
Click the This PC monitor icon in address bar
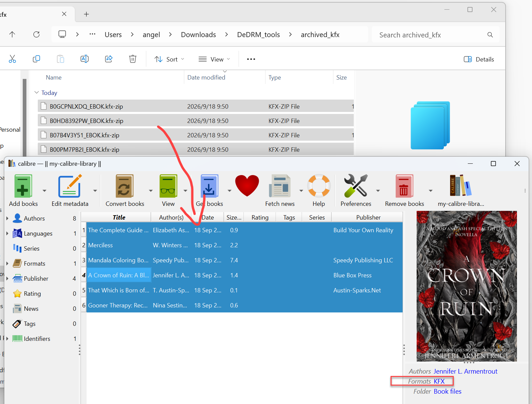point(62,34)
